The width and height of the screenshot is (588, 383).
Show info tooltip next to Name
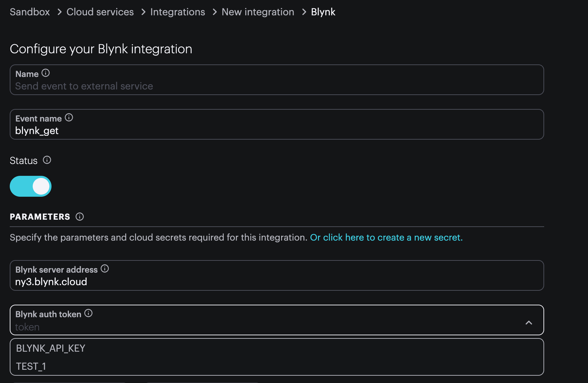(46, 73)
